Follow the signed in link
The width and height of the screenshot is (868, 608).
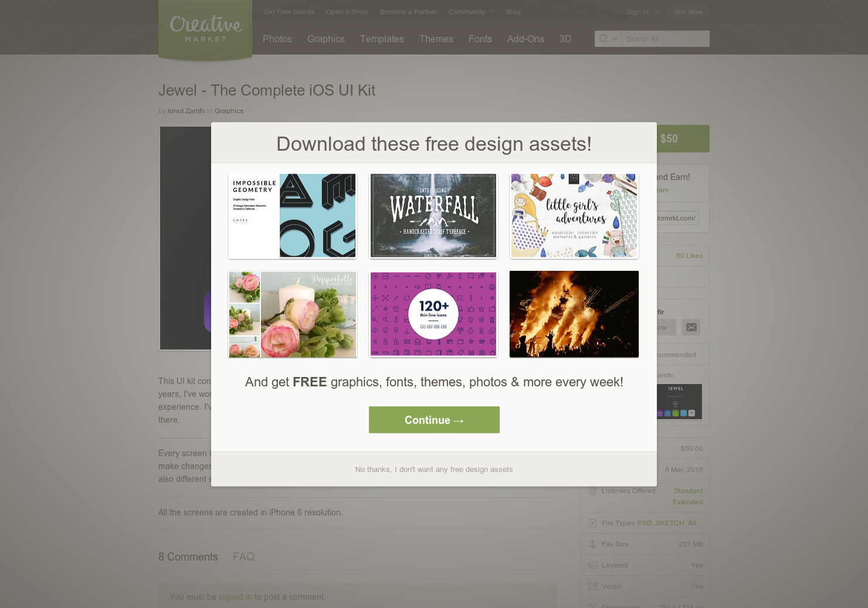[235, 597]
